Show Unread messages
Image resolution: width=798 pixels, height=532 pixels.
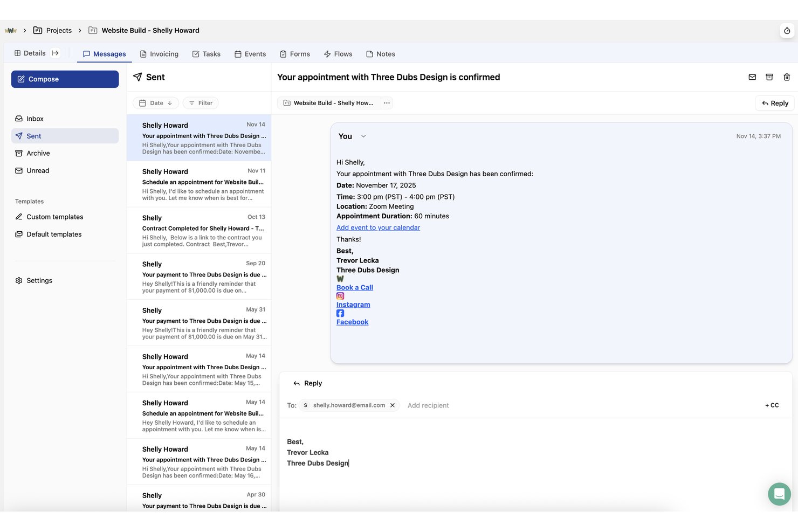65,170
